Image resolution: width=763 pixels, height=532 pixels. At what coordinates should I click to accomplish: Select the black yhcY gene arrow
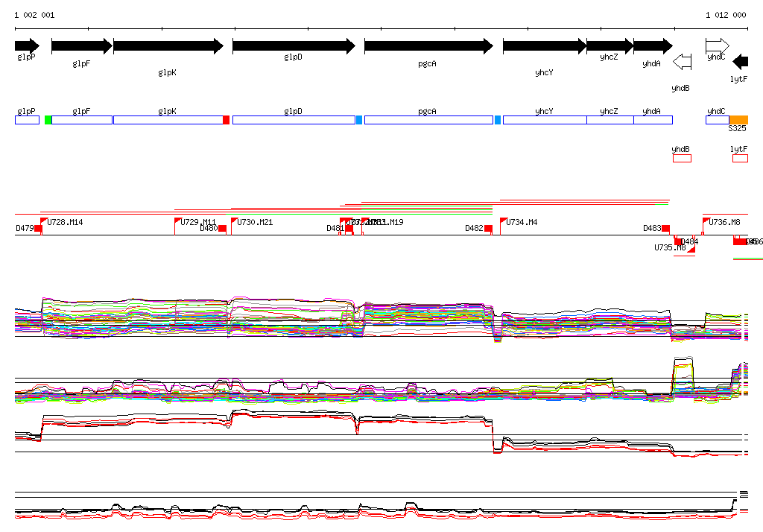(x=545, y=46)
